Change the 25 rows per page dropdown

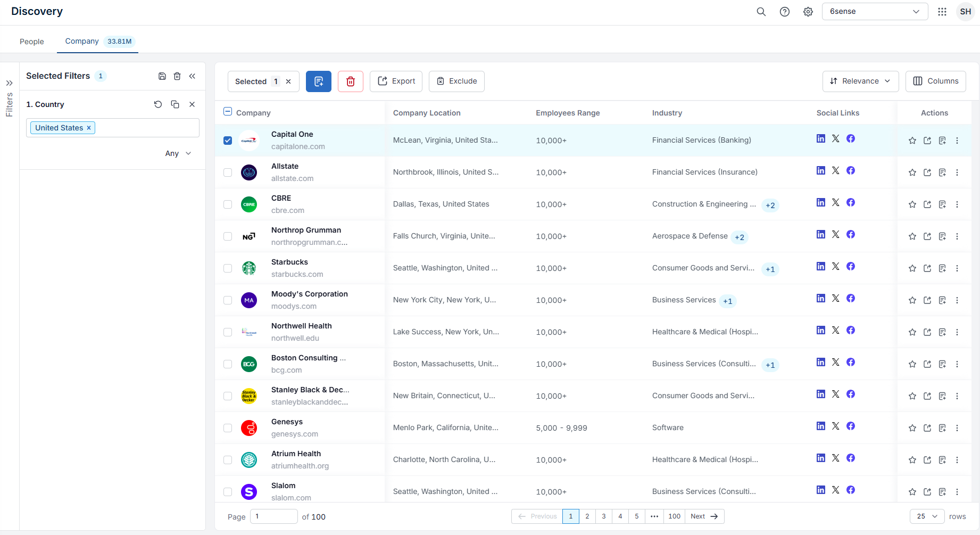coord(927,516)
